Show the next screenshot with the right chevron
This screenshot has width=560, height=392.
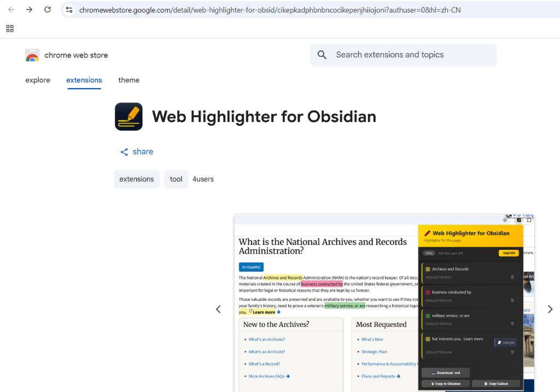pyautogui.click(x=550, y=309)
